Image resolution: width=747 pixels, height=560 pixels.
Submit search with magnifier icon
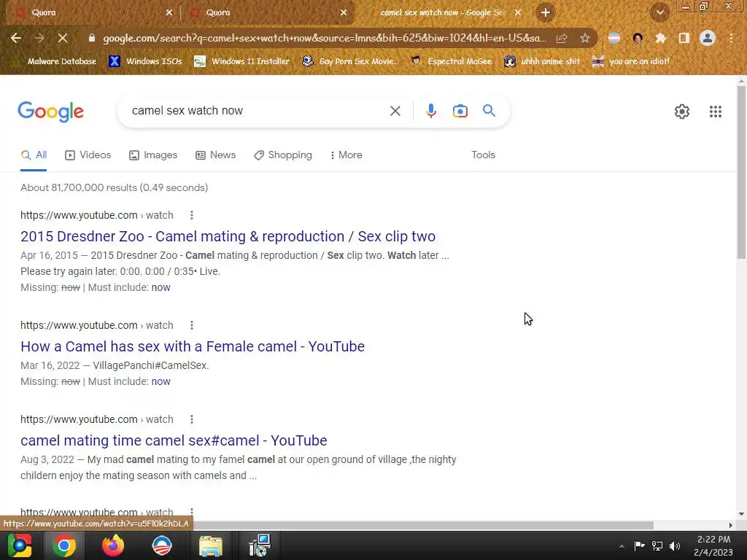489,111
